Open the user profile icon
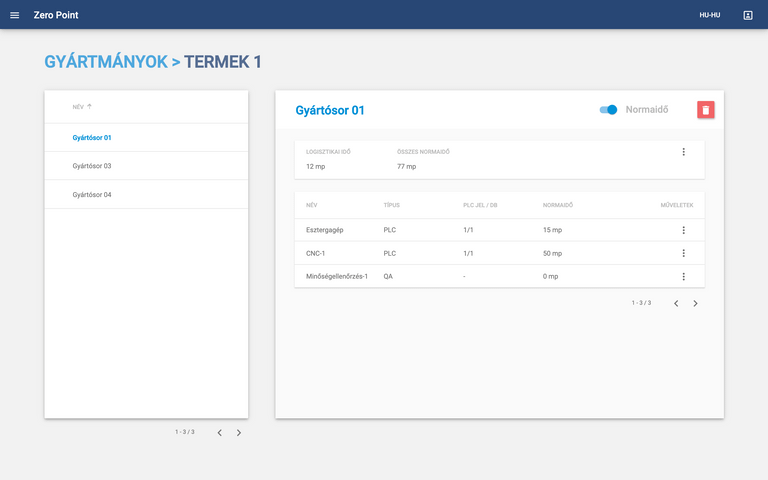Viewport: 768px width, 480px height. [747, 15]
